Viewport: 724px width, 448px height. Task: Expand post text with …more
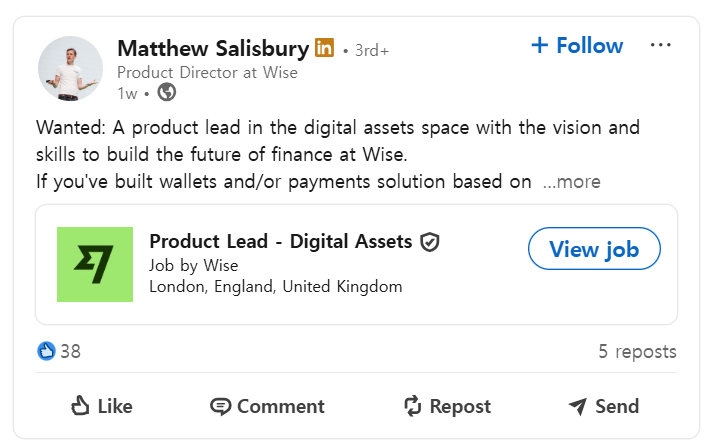click(x=571, y=182)
